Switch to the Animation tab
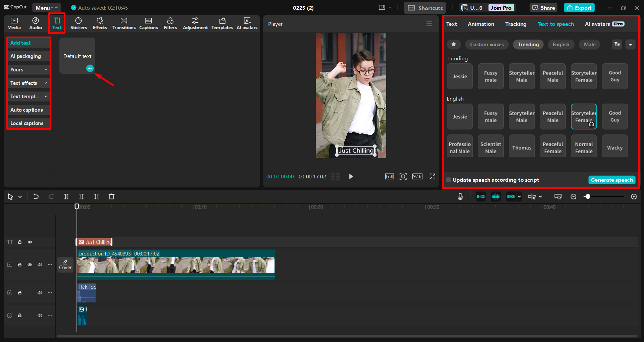 tap(481, 24)
